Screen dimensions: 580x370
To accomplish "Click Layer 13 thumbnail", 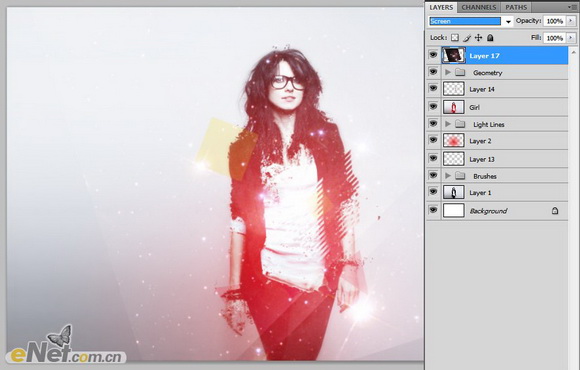I will pos(454,159).
